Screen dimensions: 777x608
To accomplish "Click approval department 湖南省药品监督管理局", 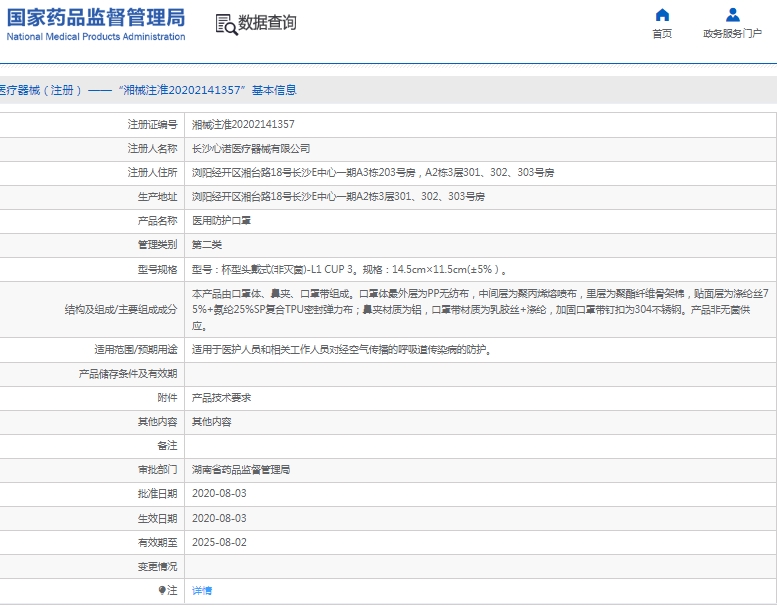I will tap(241, 470).
